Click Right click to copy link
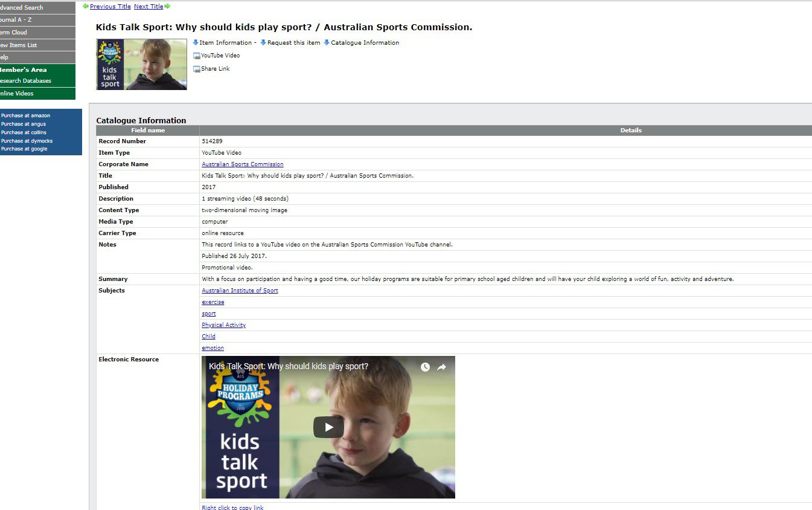The width and height of the screenshot is (812, 510). [232, 507]
